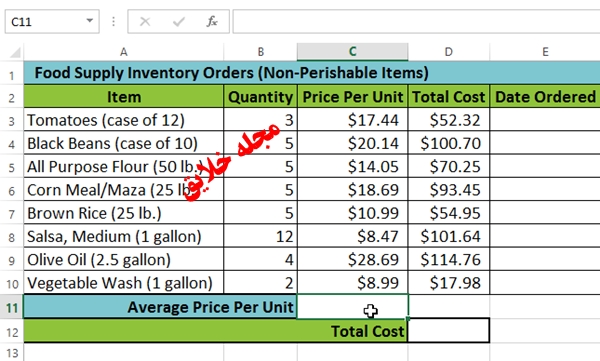The width and height of the screenshot is (600, 361).
Task: Click the Total Cost header cell in row 2
Action: (449, 96)
